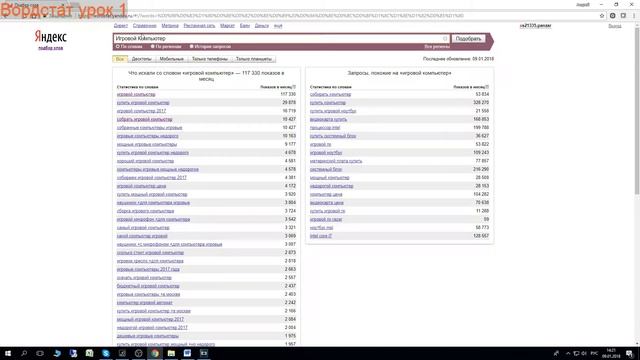
Task: Open Task View on the taskbar
Action: click(40, 353)
